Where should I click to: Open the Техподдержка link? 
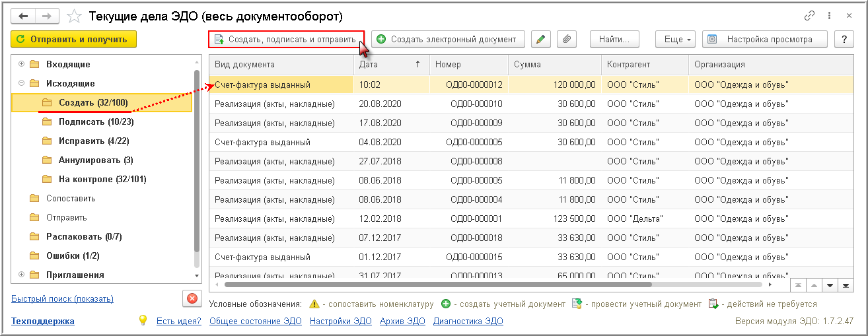click(43, 321)
